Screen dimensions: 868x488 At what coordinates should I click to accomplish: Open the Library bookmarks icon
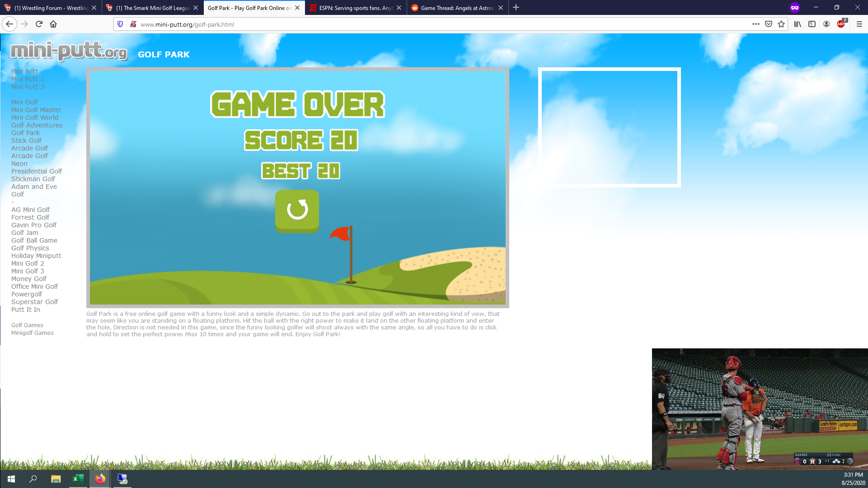pos(798,24)
